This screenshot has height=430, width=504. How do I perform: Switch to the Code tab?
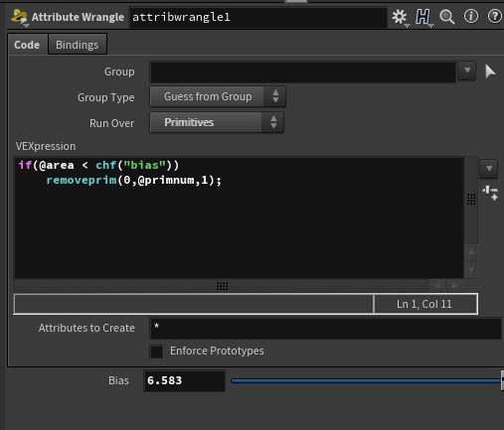coord(27,45)
